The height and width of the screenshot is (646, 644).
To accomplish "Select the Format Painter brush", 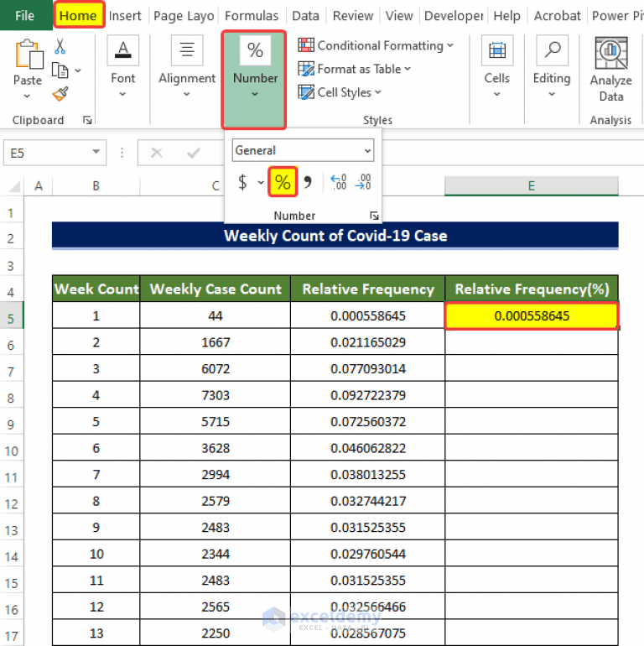I will (60, 94).
